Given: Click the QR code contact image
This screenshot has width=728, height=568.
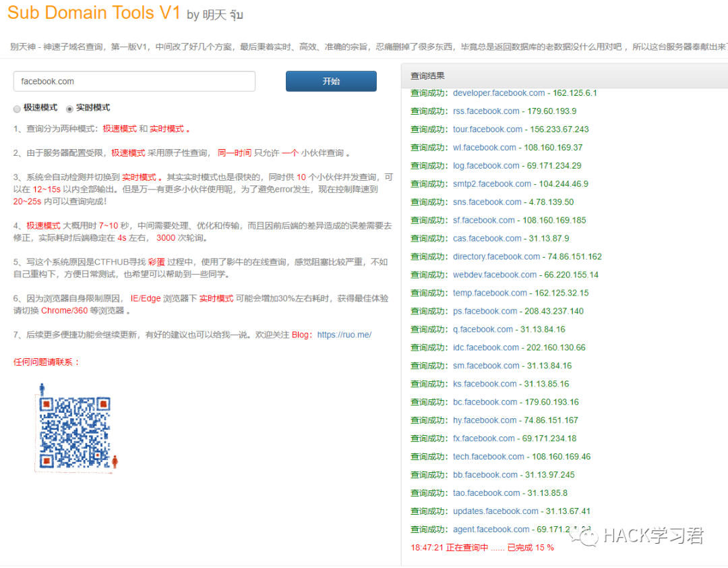Looking at the screenshot, I should click(x=77, y=428).
